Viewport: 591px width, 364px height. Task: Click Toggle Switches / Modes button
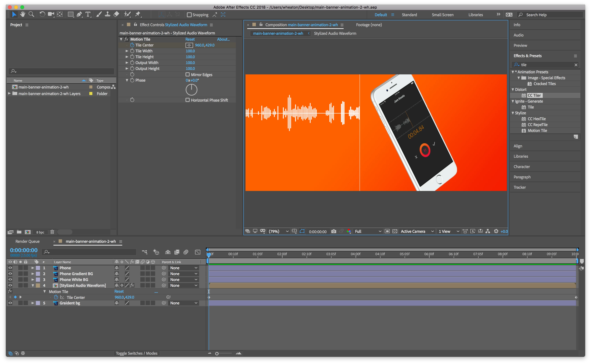(x=136, y=353)
